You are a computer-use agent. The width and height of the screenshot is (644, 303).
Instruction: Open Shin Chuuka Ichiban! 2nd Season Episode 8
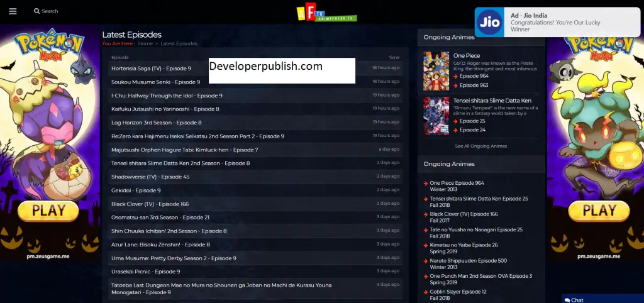(x=169, y=231)
